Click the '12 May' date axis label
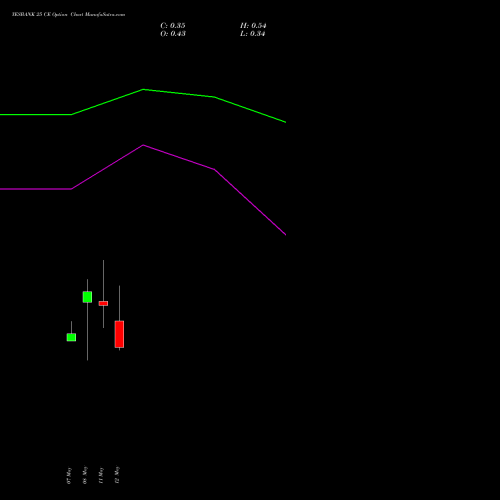This screenshot has width=500, height=500. tap(117, 475)
